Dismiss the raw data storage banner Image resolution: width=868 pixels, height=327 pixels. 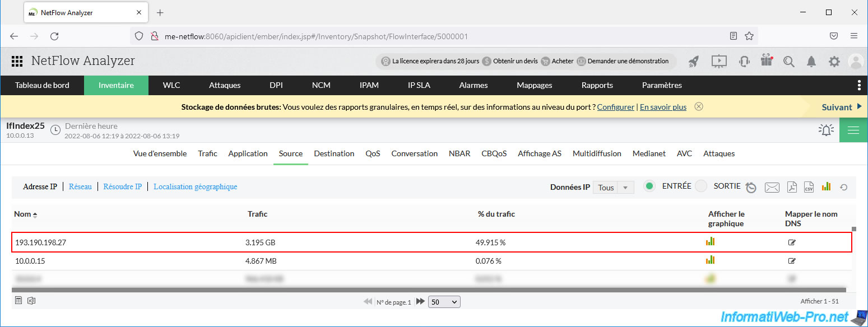pyautogui.click(x=698, y=107)
